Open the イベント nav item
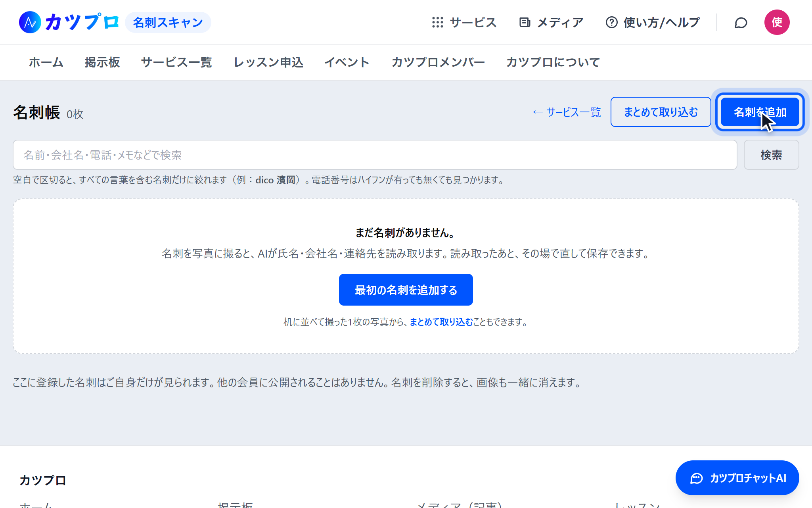Image resolution: width=812 pixels, height=508 pixels. (x=347, y=62)
